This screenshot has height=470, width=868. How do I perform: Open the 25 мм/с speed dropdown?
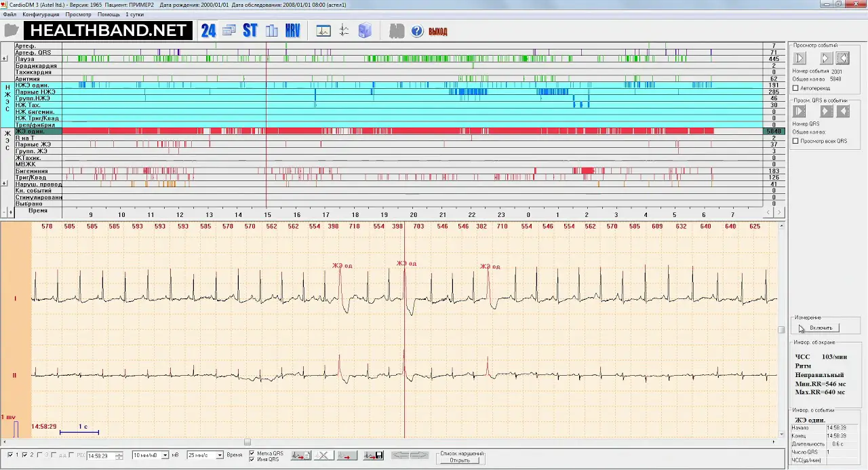(219, 455)
